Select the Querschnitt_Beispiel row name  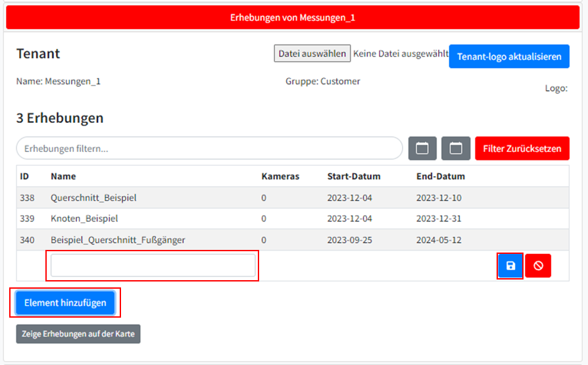pos(93,198)
